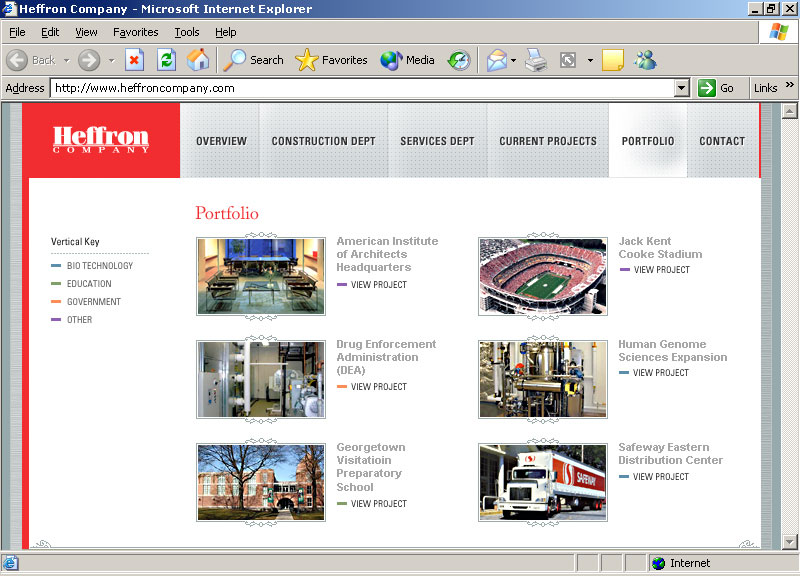800x576 pixels.
Task: Open the Mail button dropdown arrow
Action: pyautogui.click(x=514, y=60)
